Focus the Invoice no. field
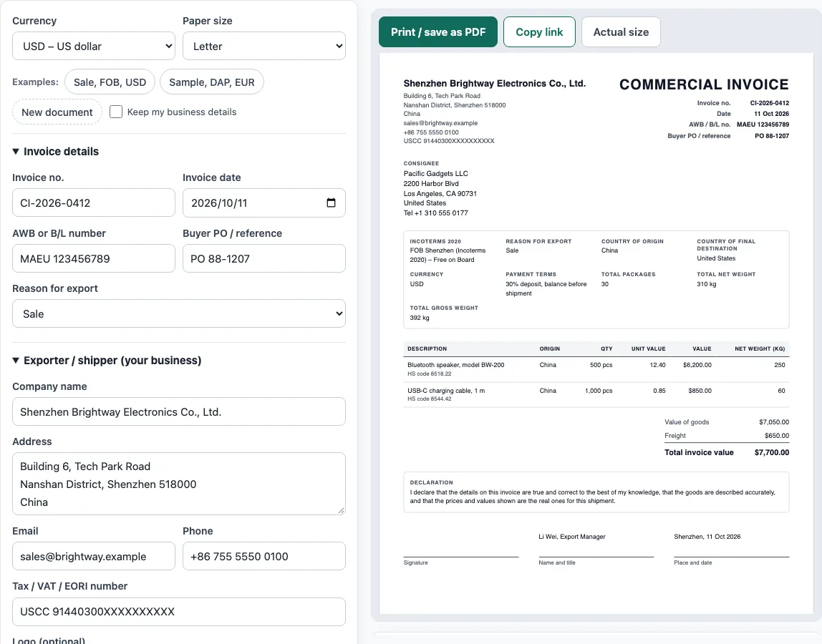Viewport: 822px width, 644px height. (x=94, y=203)
